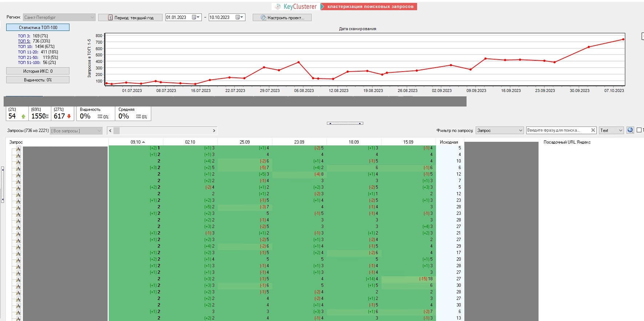Click the magnifier search icon beside Text dropdown
This screenshot has width=644, height=321.
pos(630,130)
